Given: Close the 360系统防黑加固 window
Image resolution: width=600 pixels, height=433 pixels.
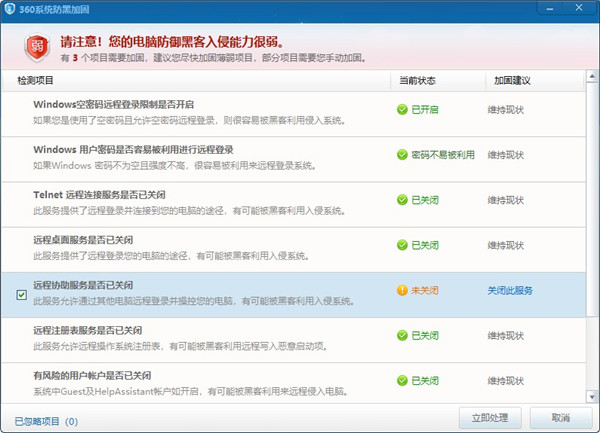Looking at the screenshot, I should point(579,8).
